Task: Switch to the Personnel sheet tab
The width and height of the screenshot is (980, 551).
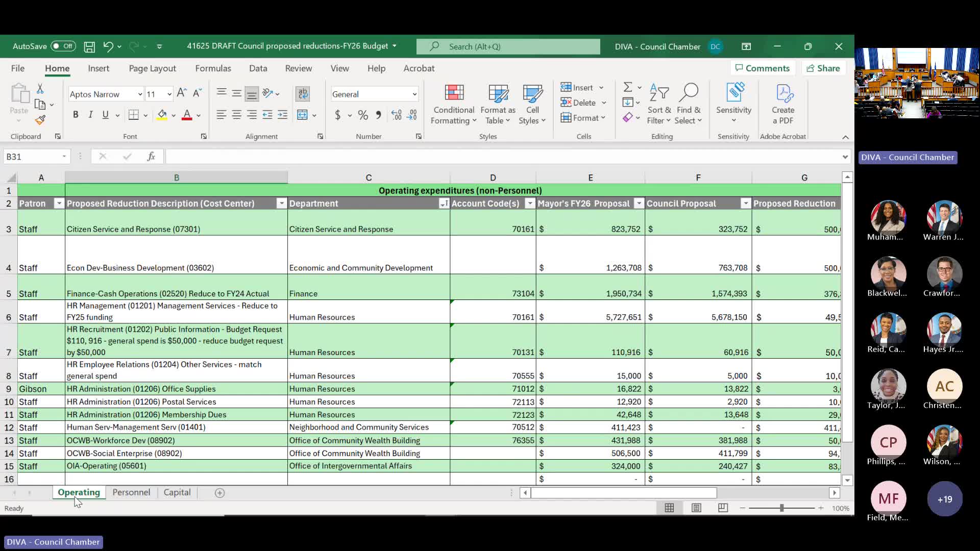Action: point(131,492)
